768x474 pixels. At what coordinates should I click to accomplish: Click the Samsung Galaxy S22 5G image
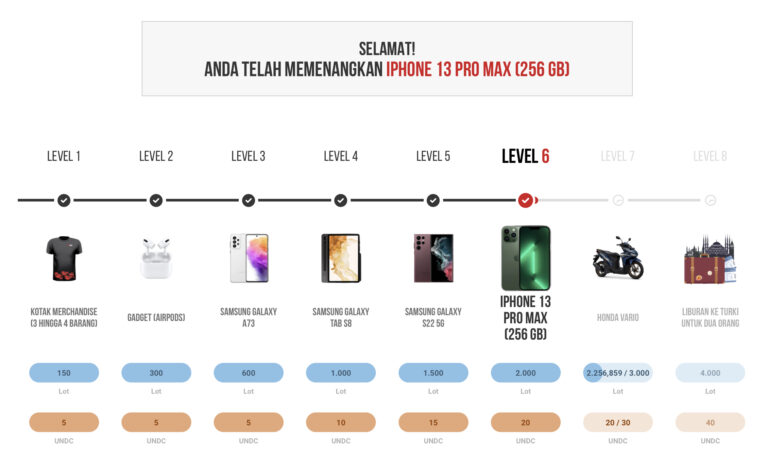pyautogui.click(x=433, y=258)
